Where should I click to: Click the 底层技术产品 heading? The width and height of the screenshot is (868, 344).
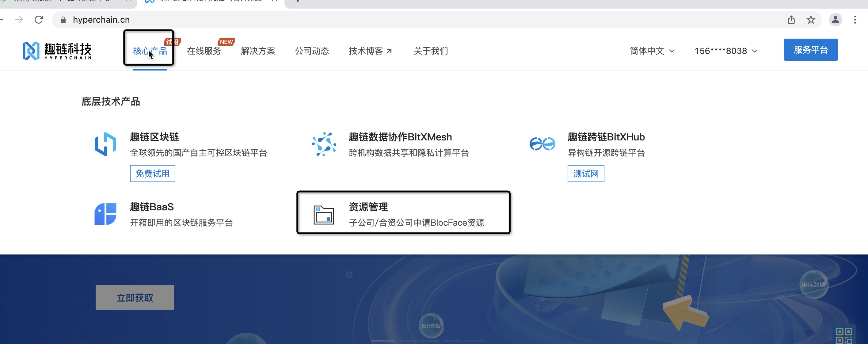pyautogui.click(x=111, y=101)
